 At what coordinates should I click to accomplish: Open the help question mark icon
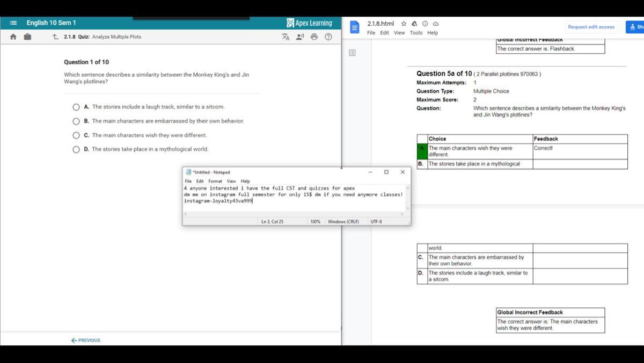pyautogui.click(x=328, y=37)
